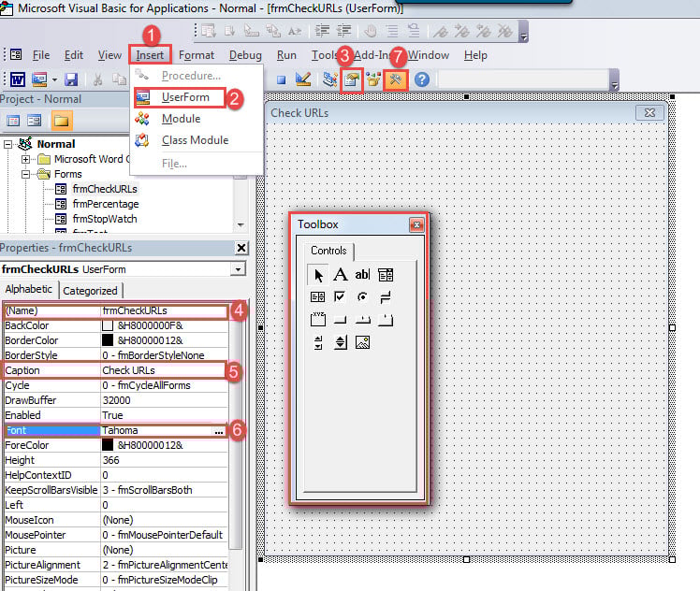Select frmPercentage in the project tree
The width and height of the screenshot is (700, 591).
coord(106,204)
